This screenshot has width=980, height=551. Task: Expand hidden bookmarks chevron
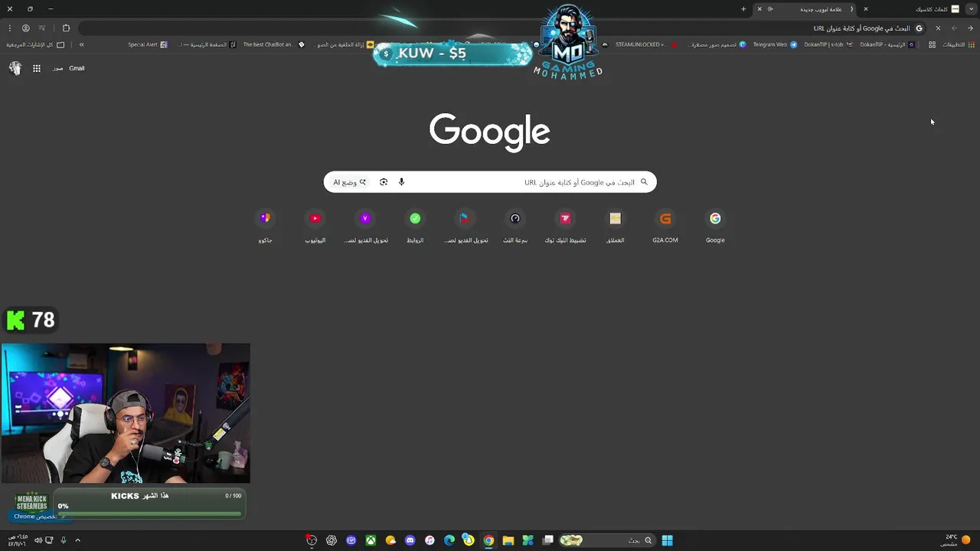(x=81, y=44)
